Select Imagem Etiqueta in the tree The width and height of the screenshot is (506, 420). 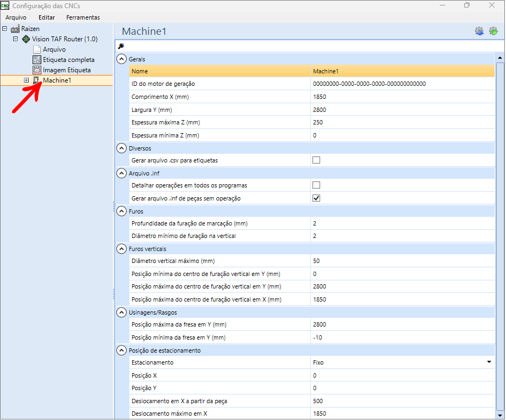pyautogui.click(x=67, y=70)
